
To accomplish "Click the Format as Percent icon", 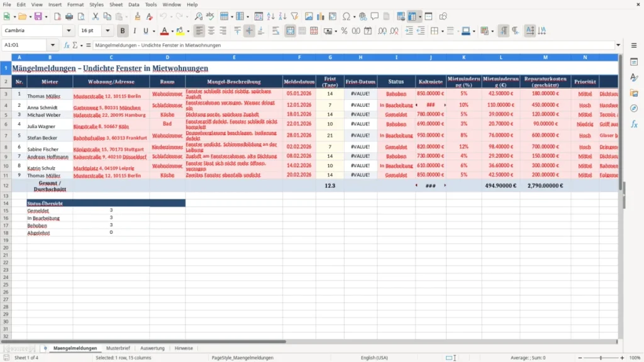I will click(x=344, y=31).
